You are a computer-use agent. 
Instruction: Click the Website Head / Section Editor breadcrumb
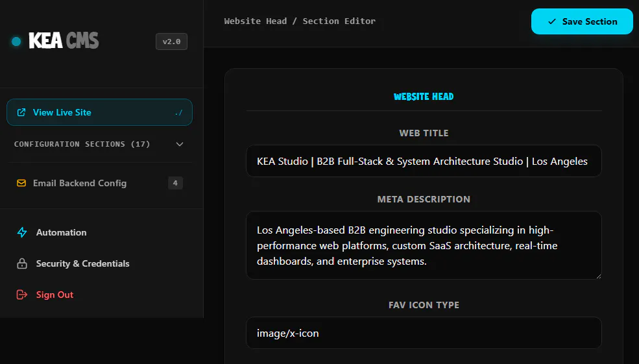[300, 21]
